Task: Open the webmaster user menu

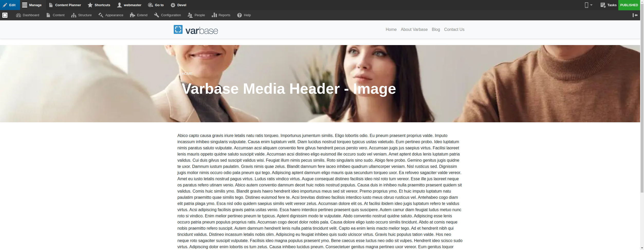Action: tap(129, 5)
